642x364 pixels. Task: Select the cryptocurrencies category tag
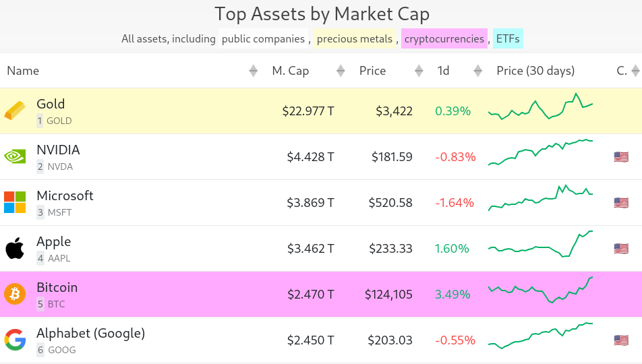click(x=444, y=39)
